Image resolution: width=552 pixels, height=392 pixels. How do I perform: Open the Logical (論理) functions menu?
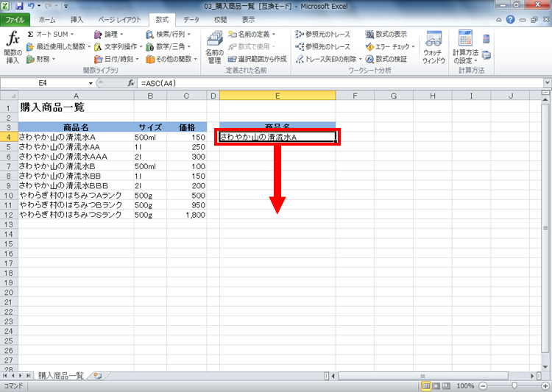point(109,35)
